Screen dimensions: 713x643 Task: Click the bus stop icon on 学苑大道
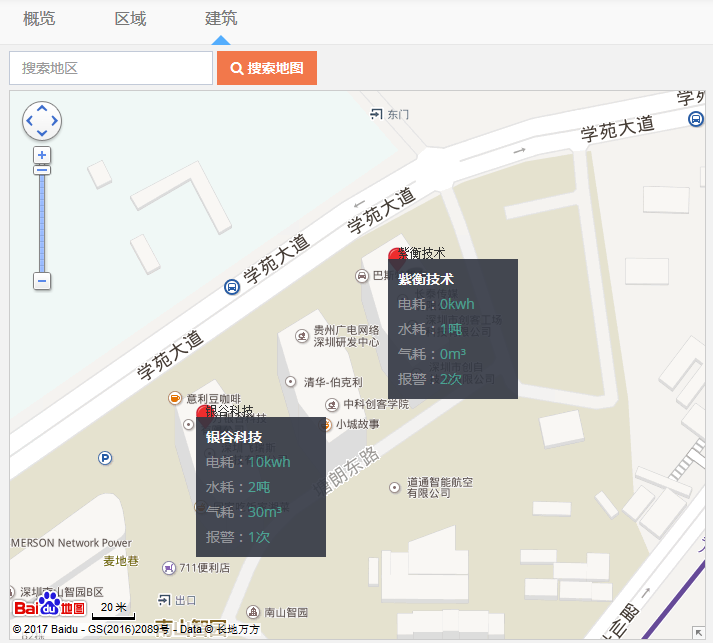point(232,287)
